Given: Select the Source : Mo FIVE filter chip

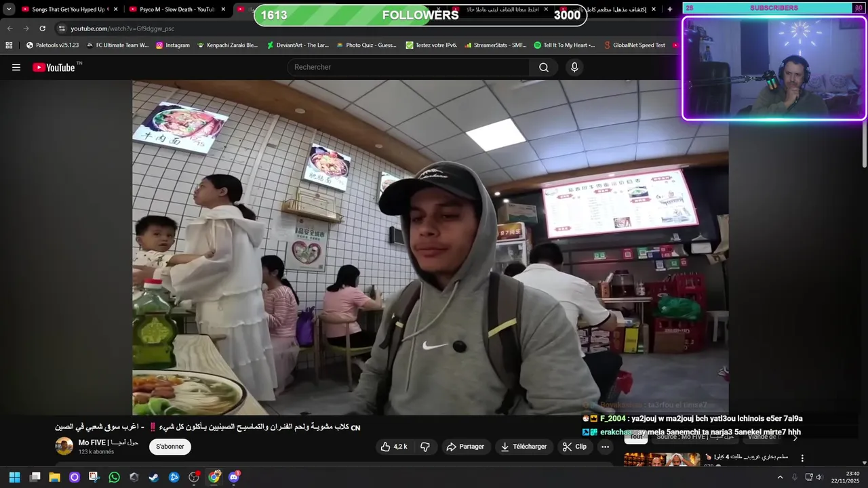Looking at the screenshot, I should (694, 437).
